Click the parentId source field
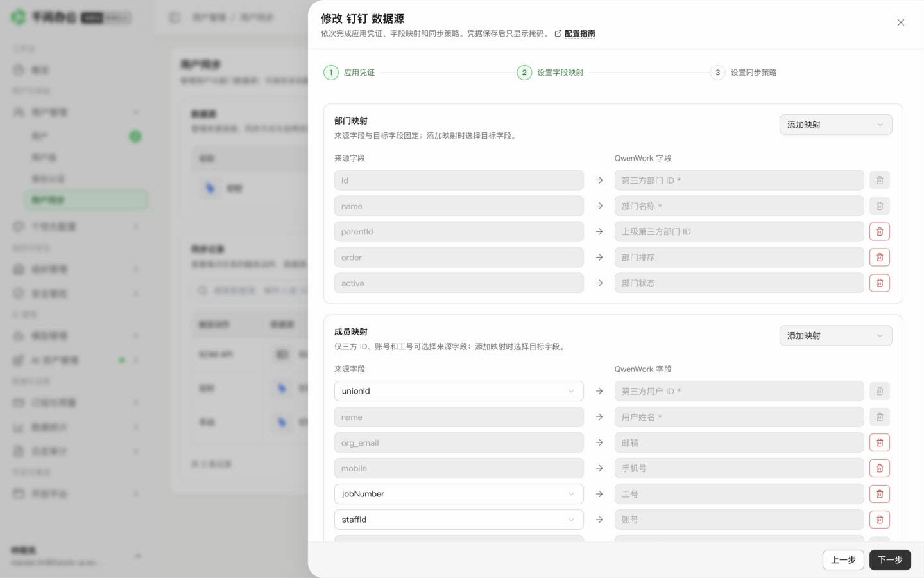 (x=459, y=232)
